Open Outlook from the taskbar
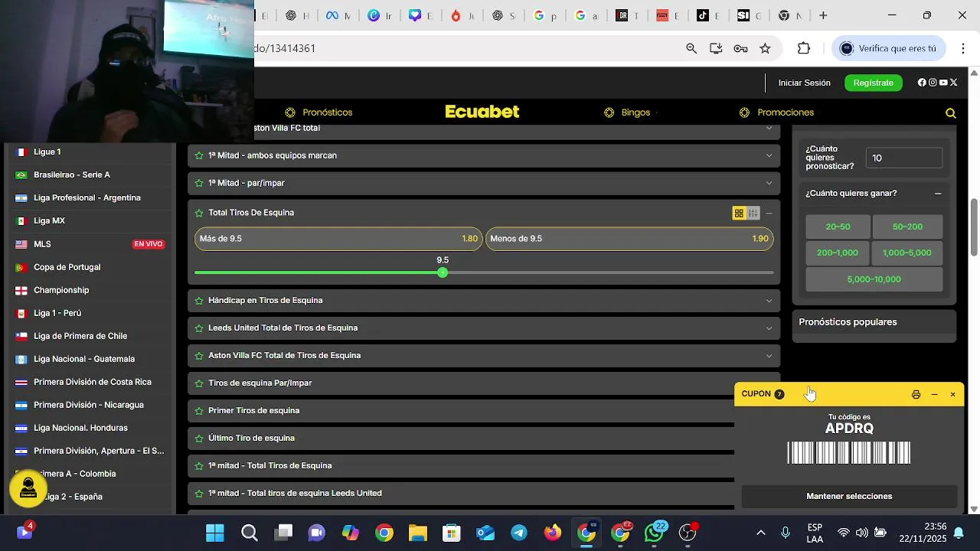980x551 pixels. (485, 533)
